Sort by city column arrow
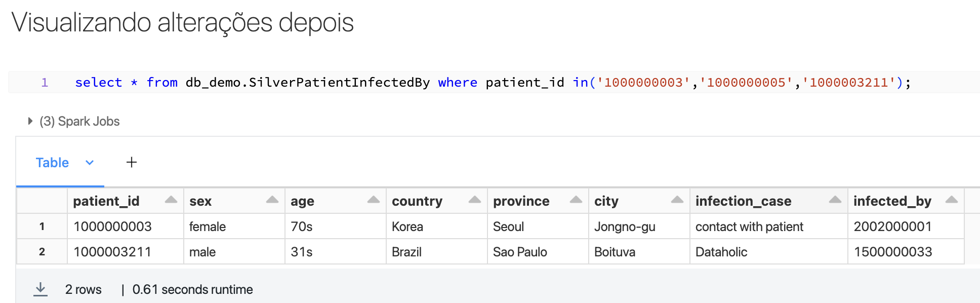This screenshot has width=980, height=303. pos(677,200)
